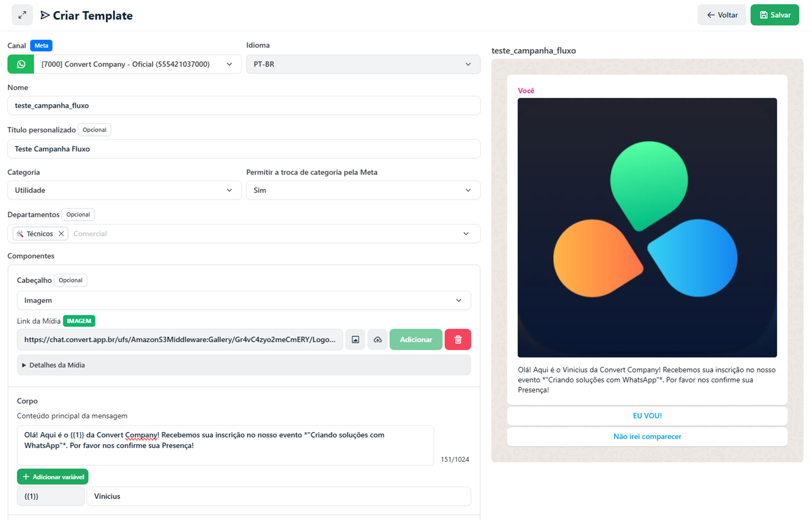Click the teste_campanha_fluxo preview title
The width and height of the screenshot is (812, 520).
534,51
